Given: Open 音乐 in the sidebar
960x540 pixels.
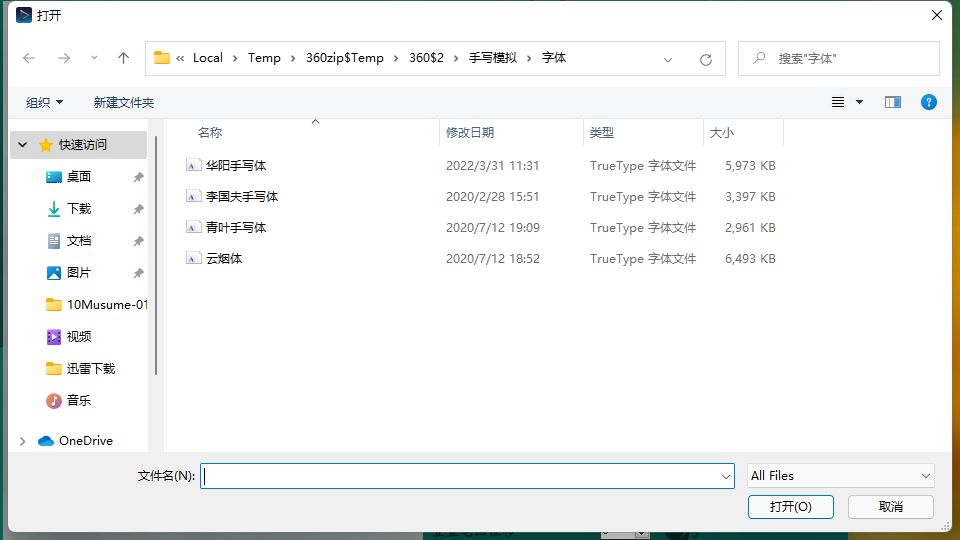Looking at the screenshot, I should (78, 400).
